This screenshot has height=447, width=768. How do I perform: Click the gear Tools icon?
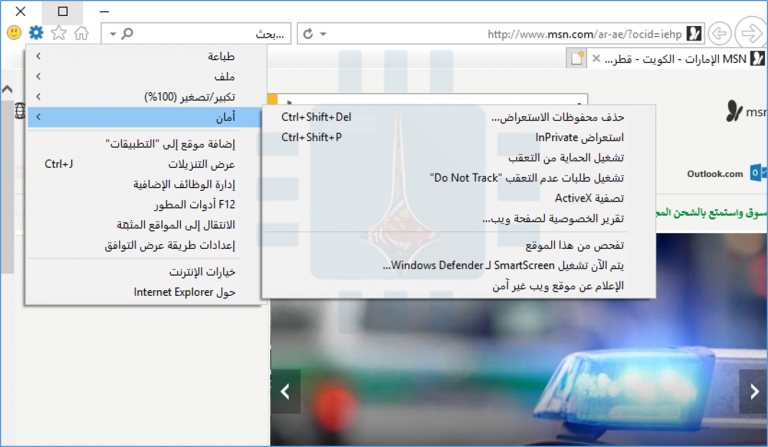coord(36,33)
